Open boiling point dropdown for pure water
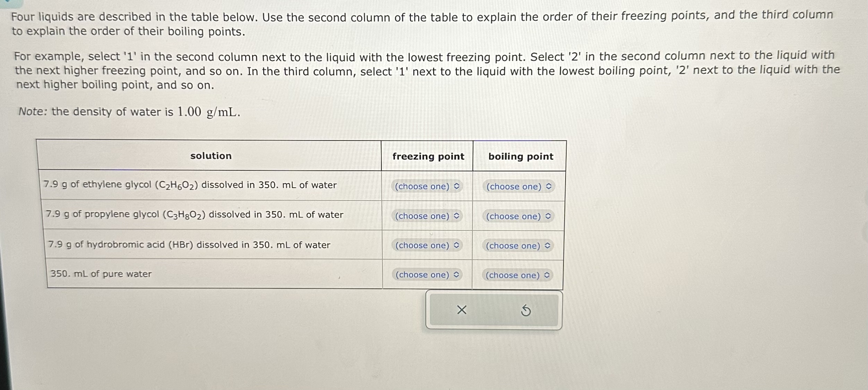Screen dimensions: 868x390 tap(519, 275)
